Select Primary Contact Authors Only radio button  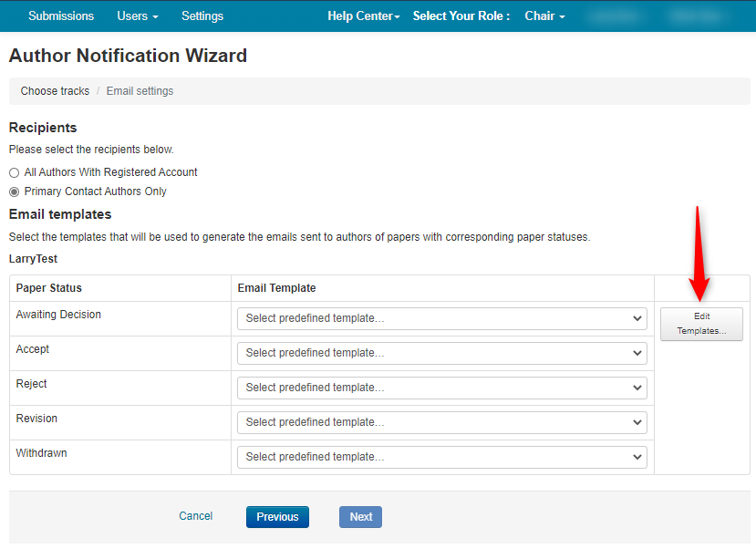(x=14, y=192)
